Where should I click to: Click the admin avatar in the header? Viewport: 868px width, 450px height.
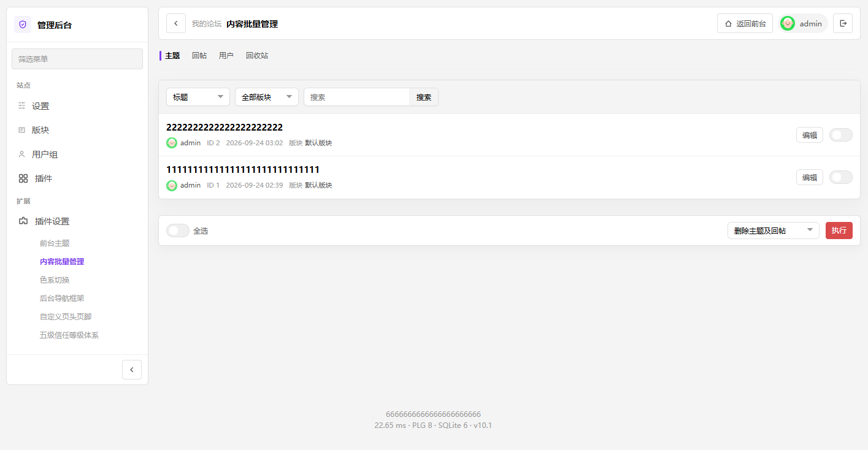click(788, 23)
